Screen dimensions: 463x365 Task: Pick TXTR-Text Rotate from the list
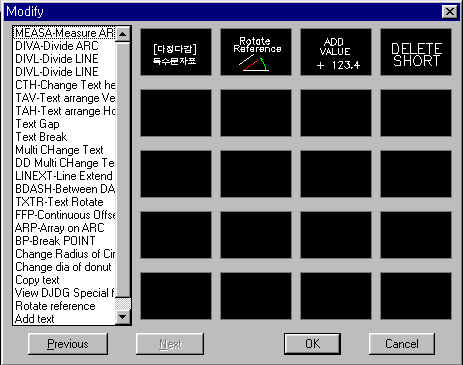point(65,202)
